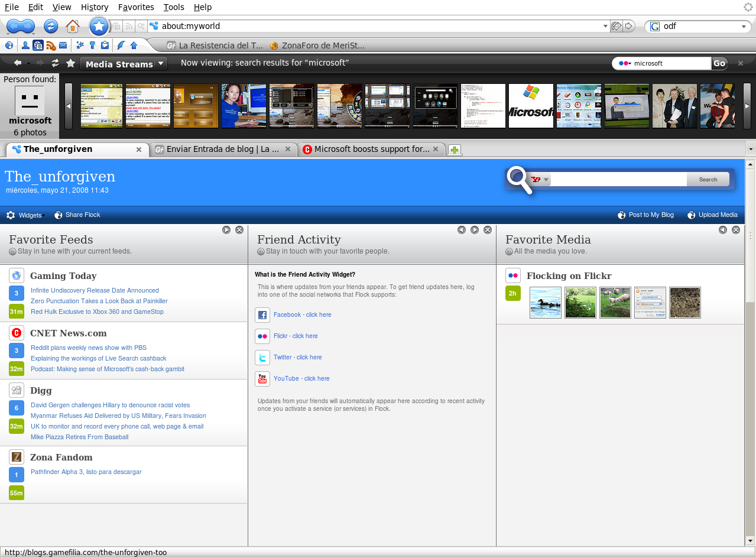Open La Resistencia del T... bookmark
Viewport: 756px width, 558px height.
(215, 46)
